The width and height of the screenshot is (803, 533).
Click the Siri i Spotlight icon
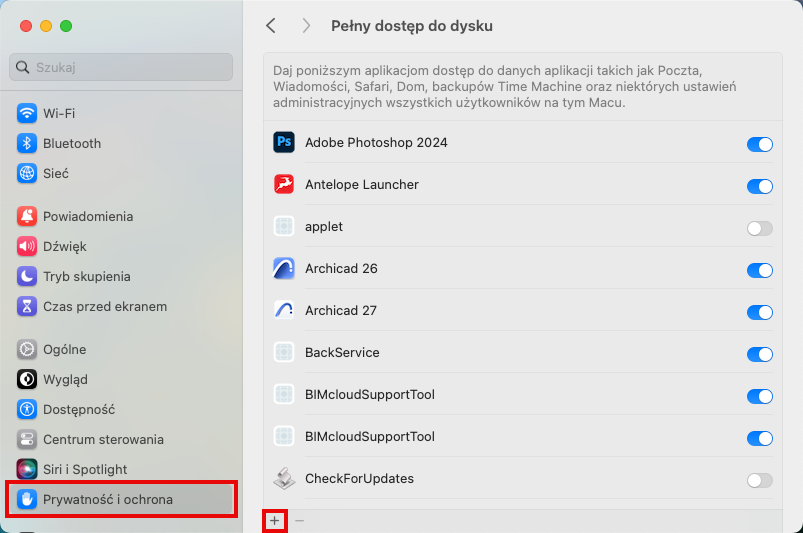click(x=27, y=470)
